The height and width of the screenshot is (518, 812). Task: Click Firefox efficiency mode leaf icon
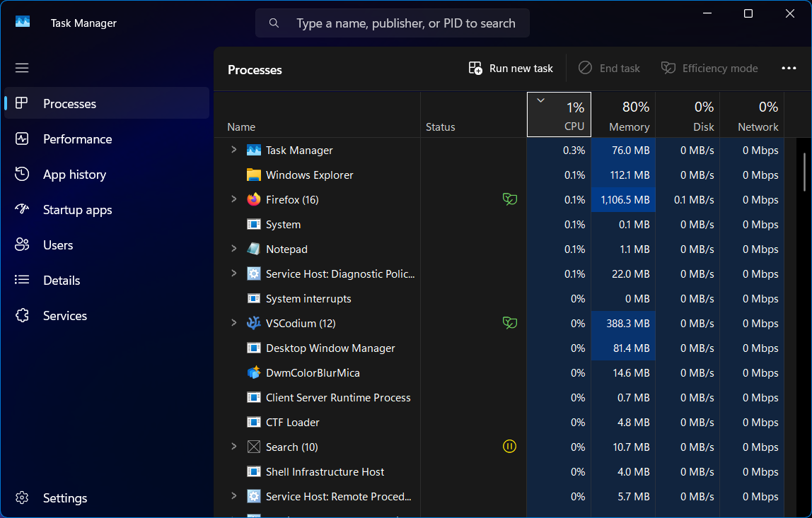click(x=509, y=199)
